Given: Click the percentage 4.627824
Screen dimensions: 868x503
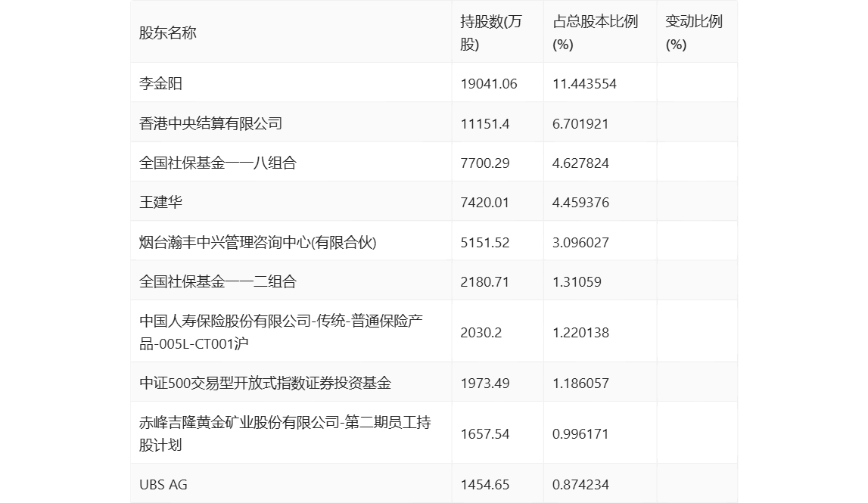Looking at the screenshot, I should click(x=580, y=163).
